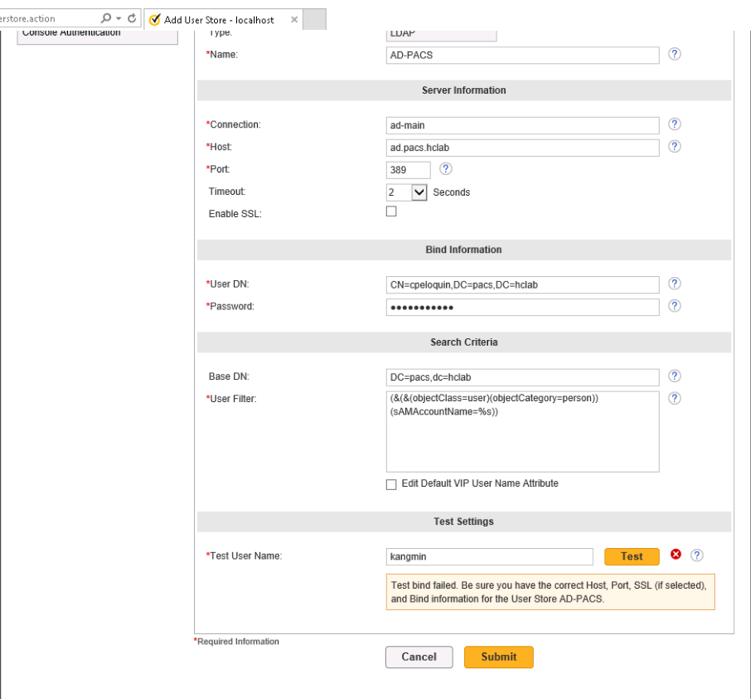The image size is (751, 699).
Task: Click the Test User Name field kangmin
Action: coord(489,557)
